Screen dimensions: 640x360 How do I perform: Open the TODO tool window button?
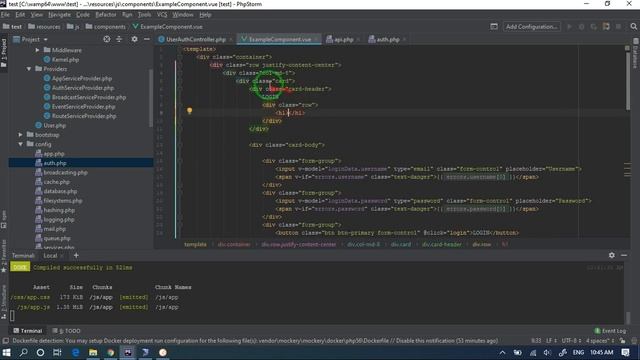point(67,331)
